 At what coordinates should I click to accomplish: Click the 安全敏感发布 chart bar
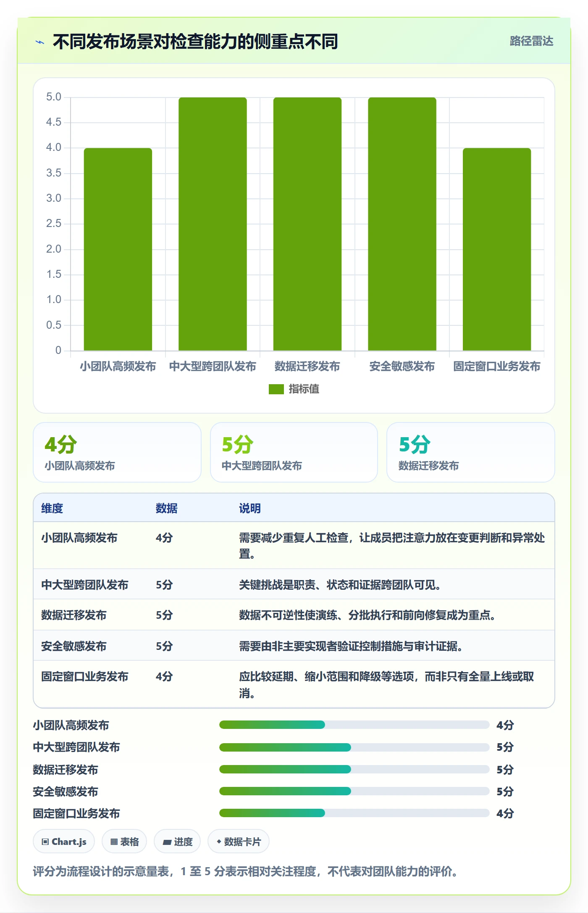click(402, 224)
